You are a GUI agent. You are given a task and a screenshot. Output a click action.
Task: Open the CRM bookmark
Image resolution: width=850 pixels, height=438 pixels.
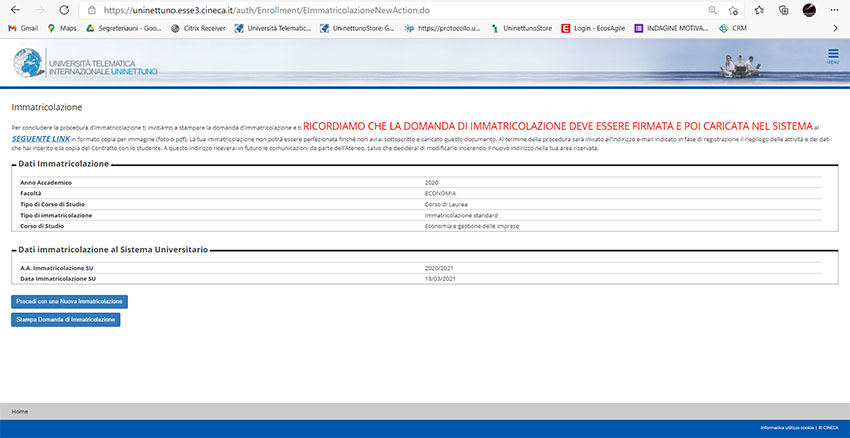point(733,28)
